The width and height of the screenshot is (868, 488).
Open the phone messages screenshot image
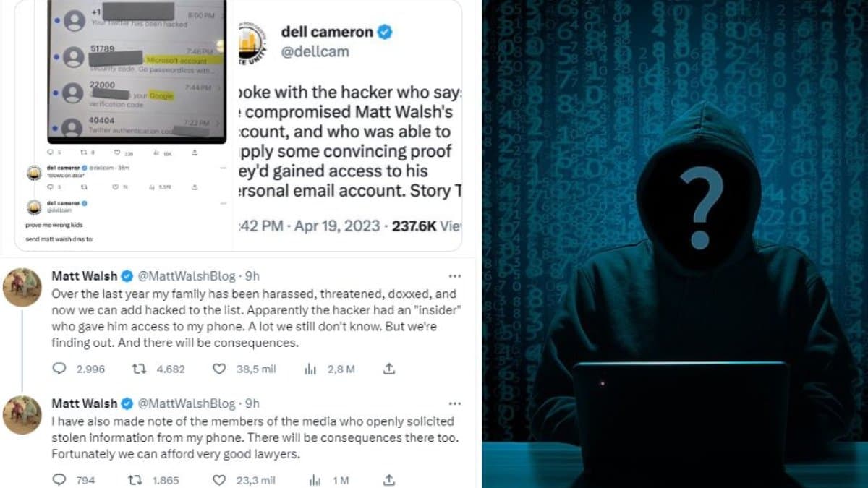click(136, 71)
